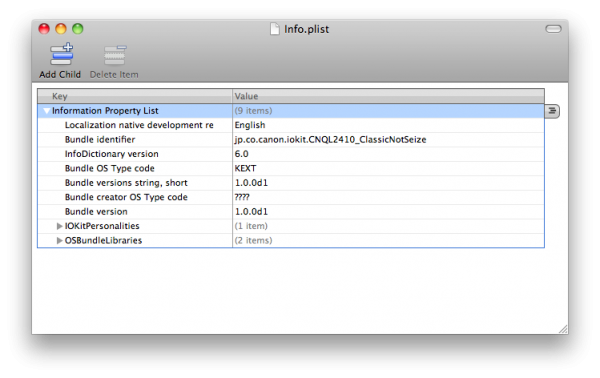The image size is (600, 378).
Task: Click the Info.plist document icon in title bar
Action: [274, 29]
